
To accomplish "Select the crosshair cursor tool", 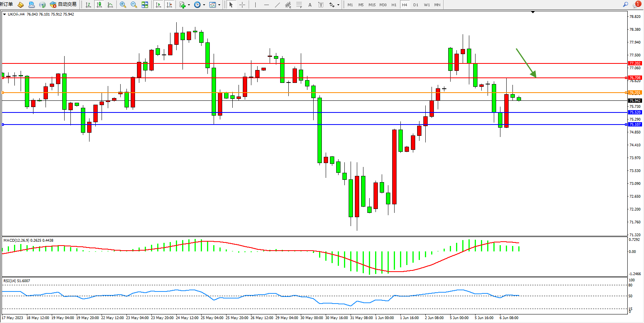I will (x=242, y=5).
